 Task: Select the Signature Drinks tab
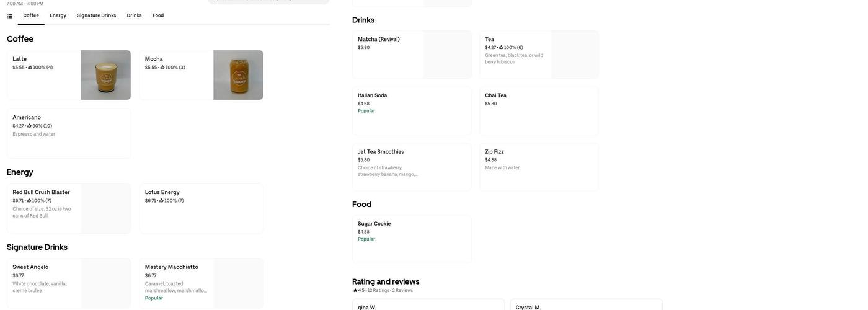tap(96, 15)
